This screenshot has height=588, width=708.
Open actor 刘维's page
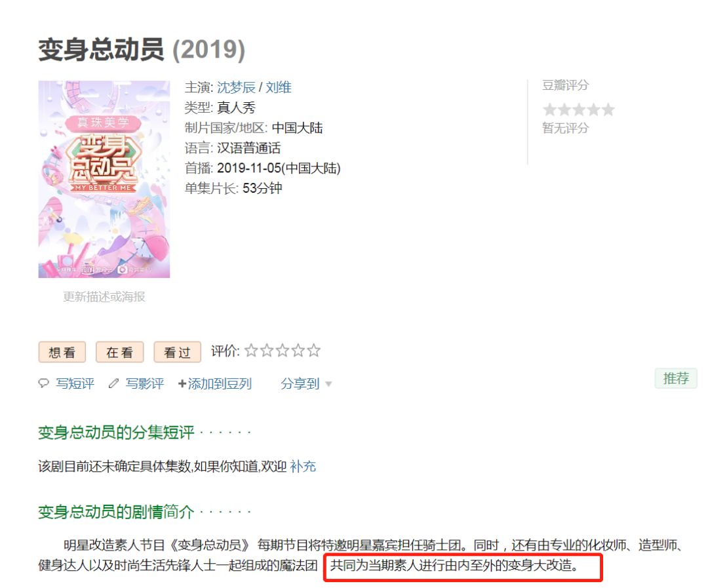(x=279, y=87)
